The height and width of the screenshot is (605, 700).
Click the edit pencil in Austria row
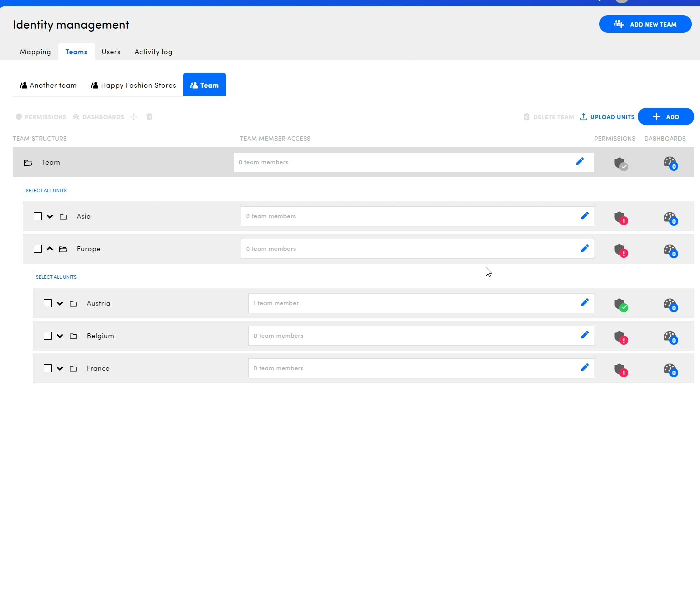(584, 303)
